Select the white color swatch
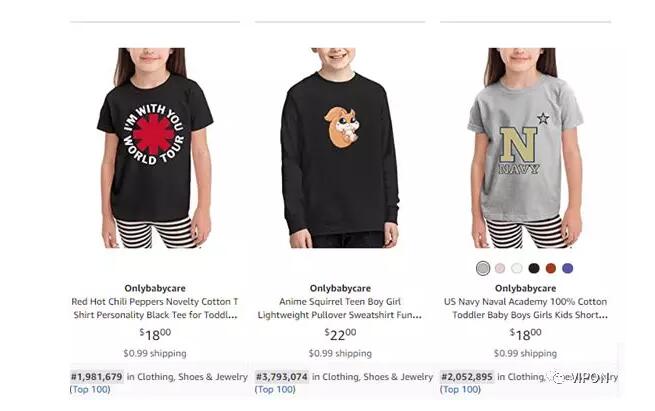Screen dimensions: 655x411 coord(517,268)
